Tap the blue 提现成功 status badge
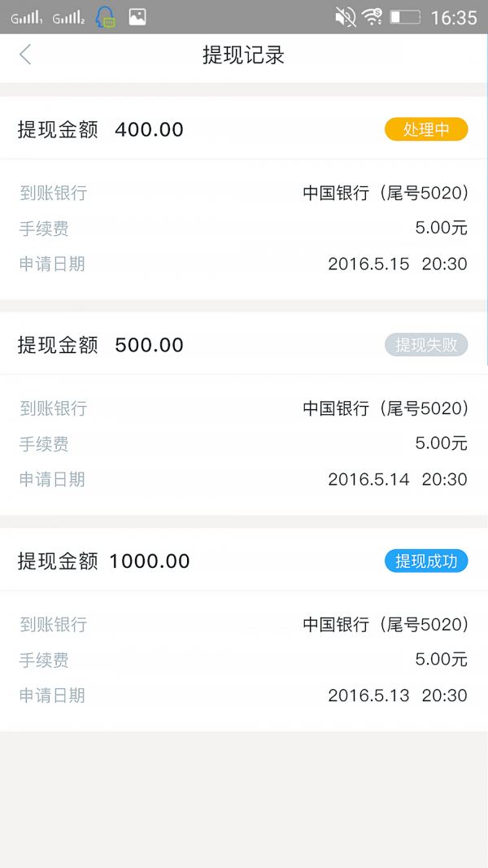Image resolution: width=488 pixels, height=868 pixels. click(426, 561)
